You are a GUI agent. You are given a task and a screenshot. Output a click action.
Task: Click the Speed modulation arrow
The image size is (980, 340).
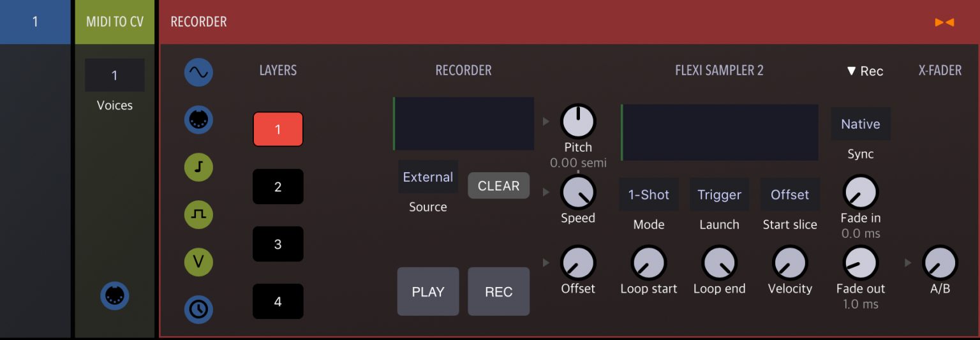point(546,192)
